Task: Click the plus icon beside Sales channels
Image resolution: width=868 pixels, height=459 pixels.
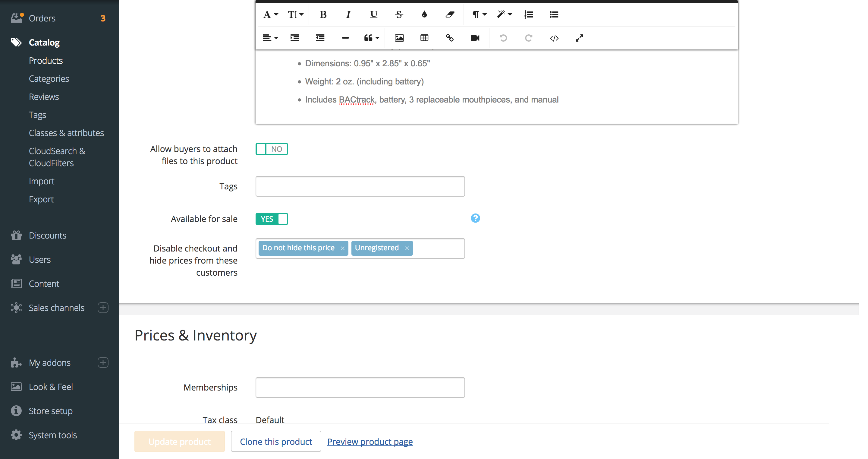Action: click(x=103, y=308)
